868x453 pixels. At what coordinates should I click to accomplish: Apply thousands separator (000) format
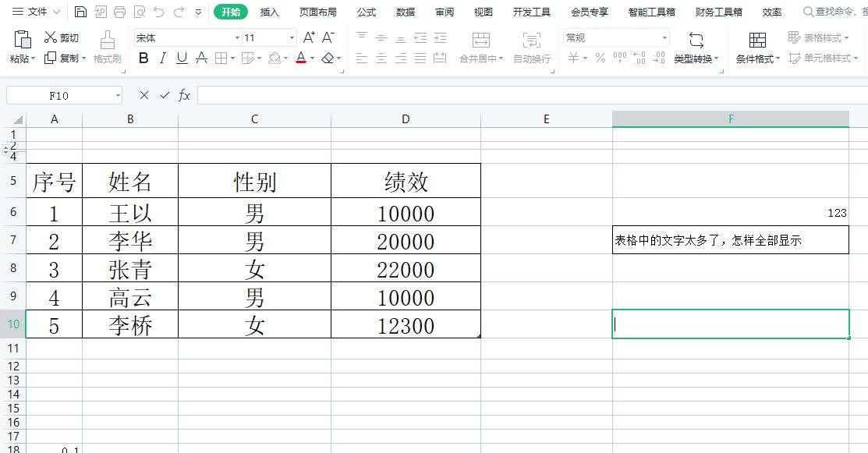click(620, 58)
